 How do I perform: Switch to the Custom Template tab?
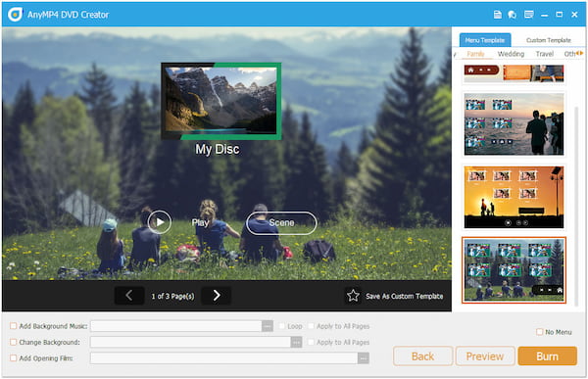pyautogui.click(x=548, y=40)
